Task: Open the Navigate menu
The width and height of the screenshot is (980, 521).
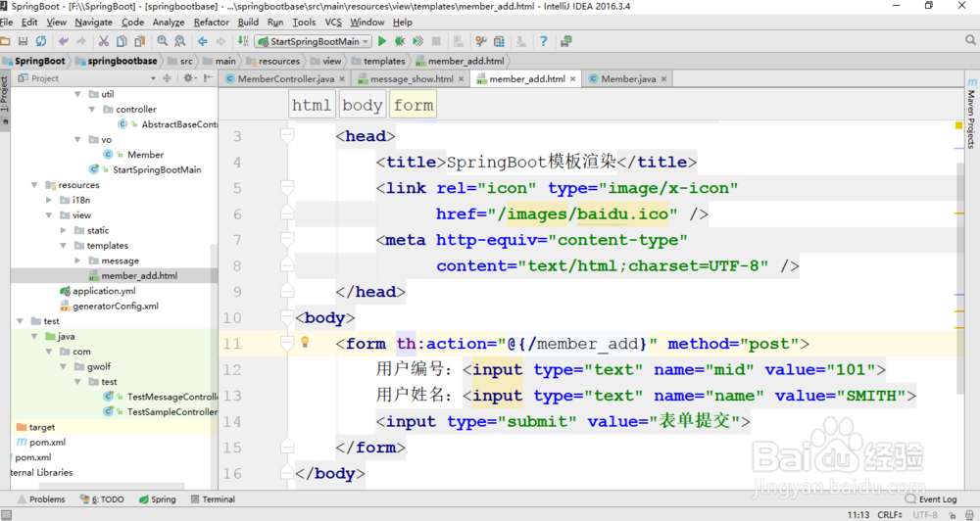Action: tap(94, 22)
